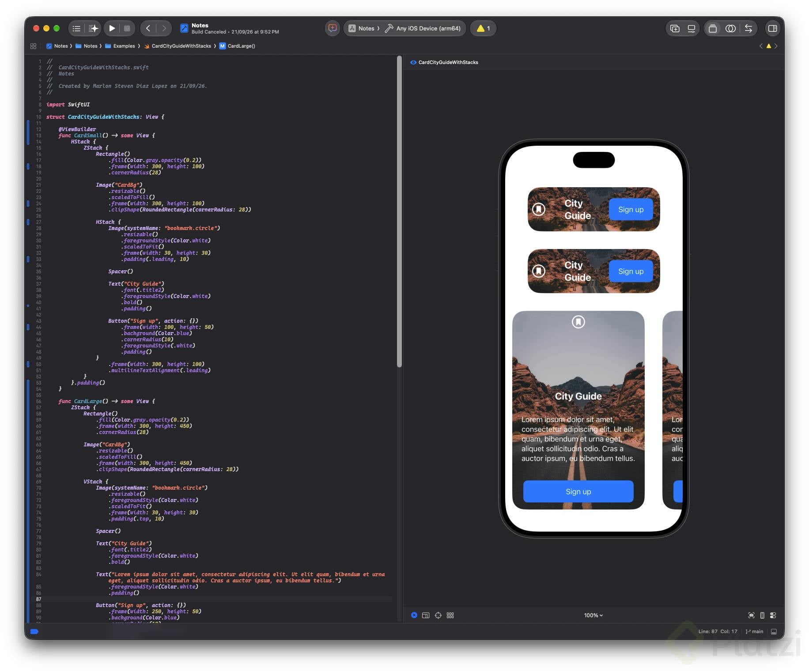Screen dimensions: 809x672
Task: Toggle the inspector sidebar panel
Action: pyautogui.click(x=773, y=28)
